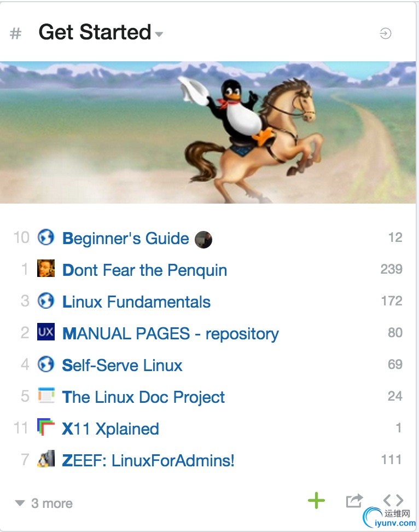Image resolution: width=419 pixels, height=532 pixels.
Task: Open the Get Started title dropdown arrow
Action: pyautogui.click(x=159, y=34)
